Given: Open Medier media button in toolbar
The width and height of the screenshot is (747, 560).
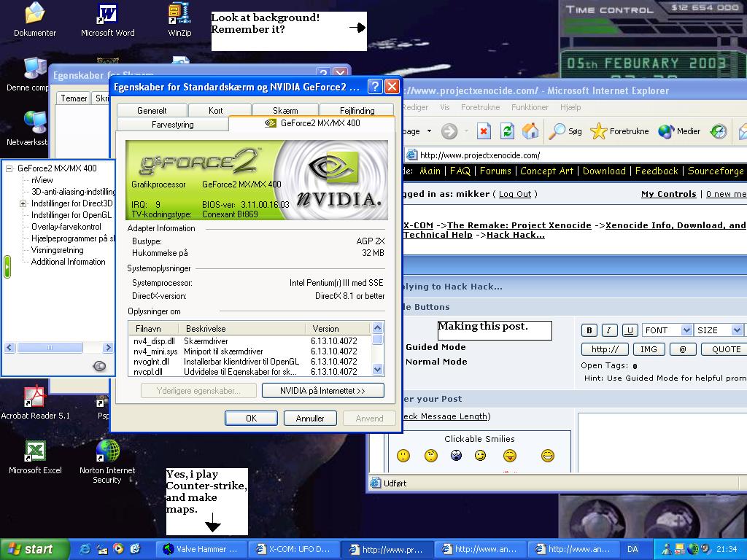Looking at the screenshot, I should pos(679,131).
